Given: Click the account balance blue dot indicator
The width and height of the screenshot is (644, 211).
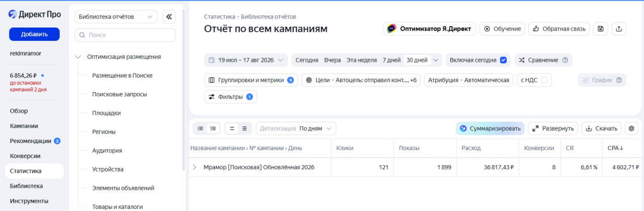Looking at the screenshot, I should click(x=42, y=75).
